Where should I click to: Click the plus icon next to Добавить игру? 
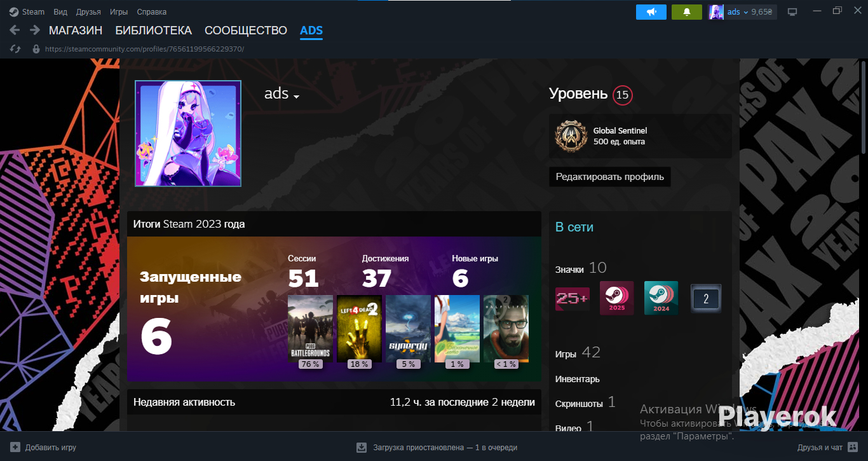coord(15,447)
